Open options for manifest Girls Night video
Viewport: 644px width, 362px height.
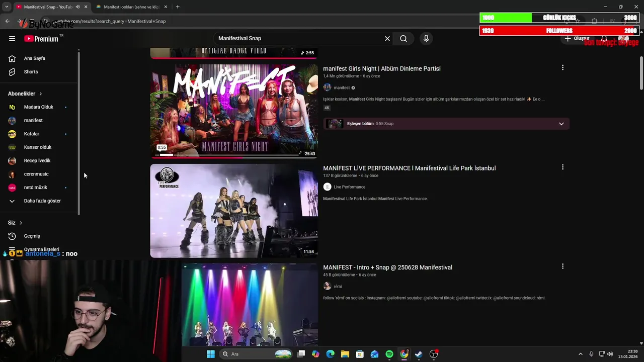coord(562,67)
